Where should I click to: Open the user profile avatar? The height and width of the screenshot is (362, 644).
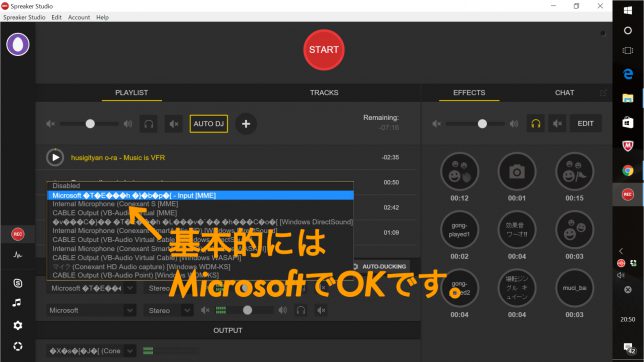pyautogui.click(x=18, y=44)
